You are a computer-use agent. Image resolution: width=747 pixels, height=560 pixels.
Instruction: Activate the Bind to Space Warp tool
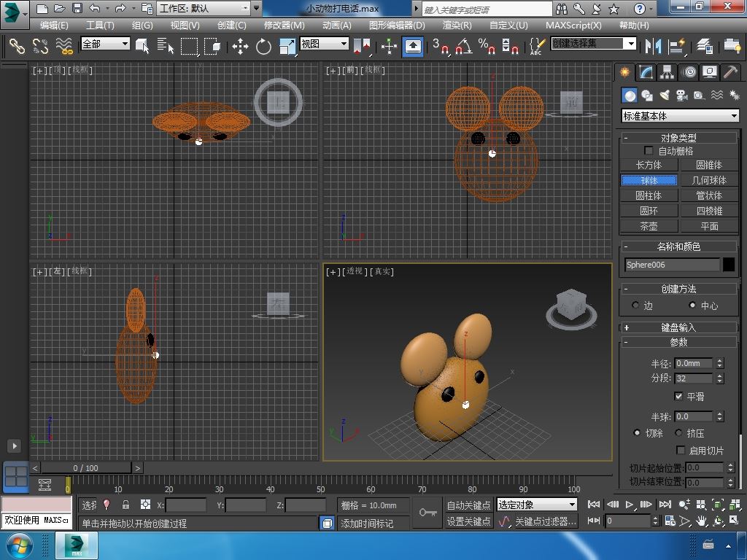pyautogui.click(x=64, y=46)
